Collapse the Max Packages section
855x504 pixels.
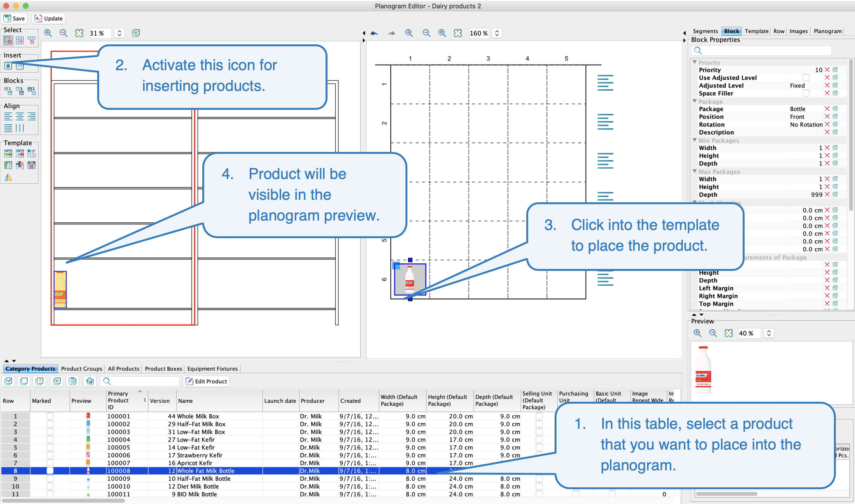click(x=695, y=171)
